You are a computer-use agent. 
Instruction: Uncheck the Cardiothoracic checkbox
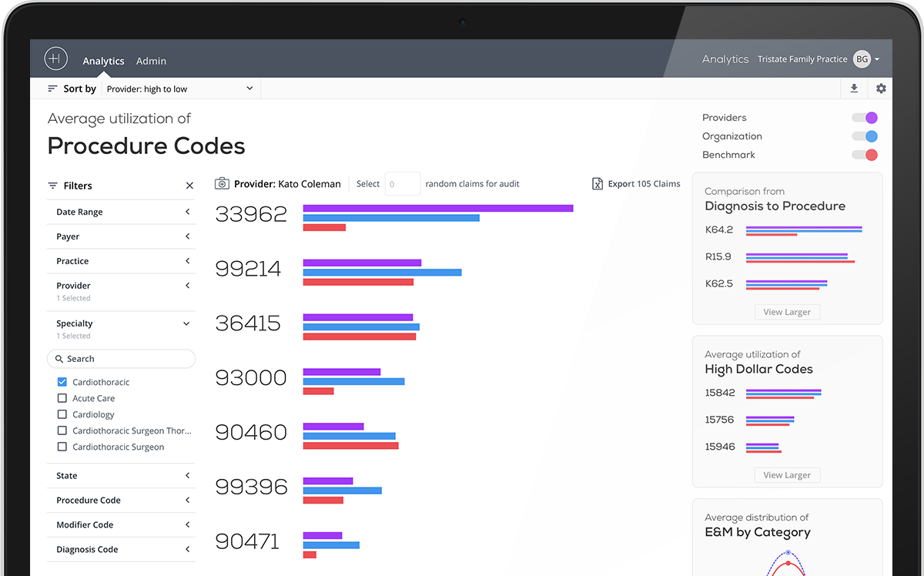(62, 382)
